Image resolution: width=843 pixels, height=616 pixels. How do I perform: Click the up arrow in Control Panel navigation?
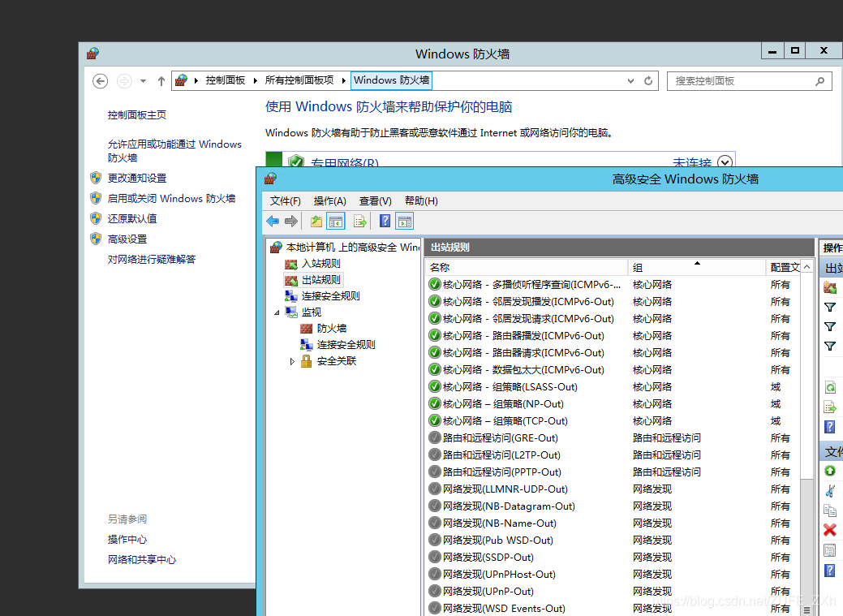pos(161,80)
